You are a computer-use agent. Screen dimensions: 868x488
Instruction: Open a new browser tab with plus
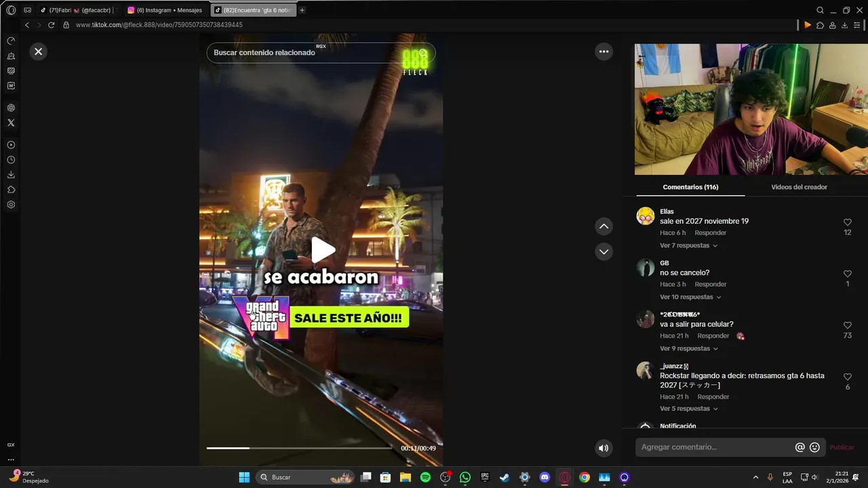coord(302,10)
